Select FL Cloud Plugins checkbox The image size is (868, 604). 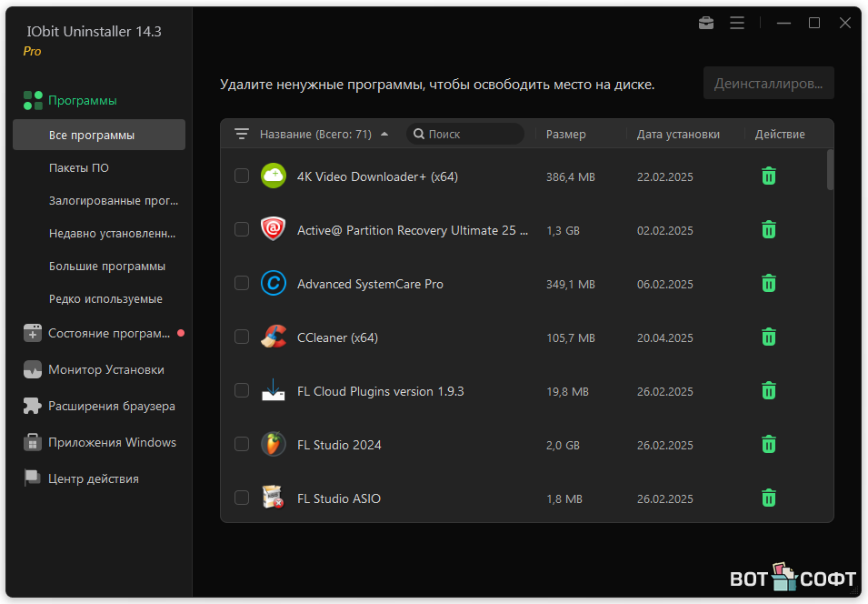(242, 390)
